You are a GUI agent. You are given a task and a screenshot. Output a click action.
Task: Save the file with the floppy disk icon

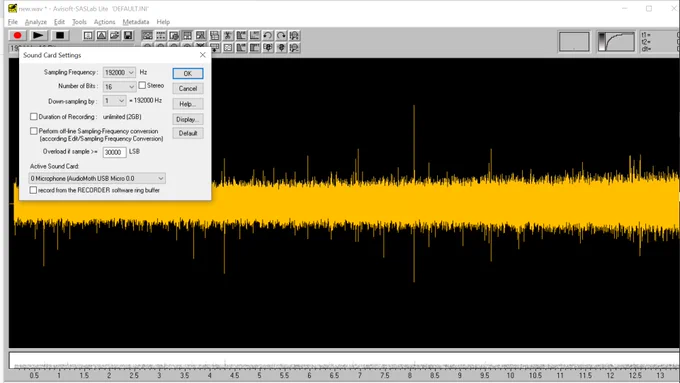click(x=128, y=36)
